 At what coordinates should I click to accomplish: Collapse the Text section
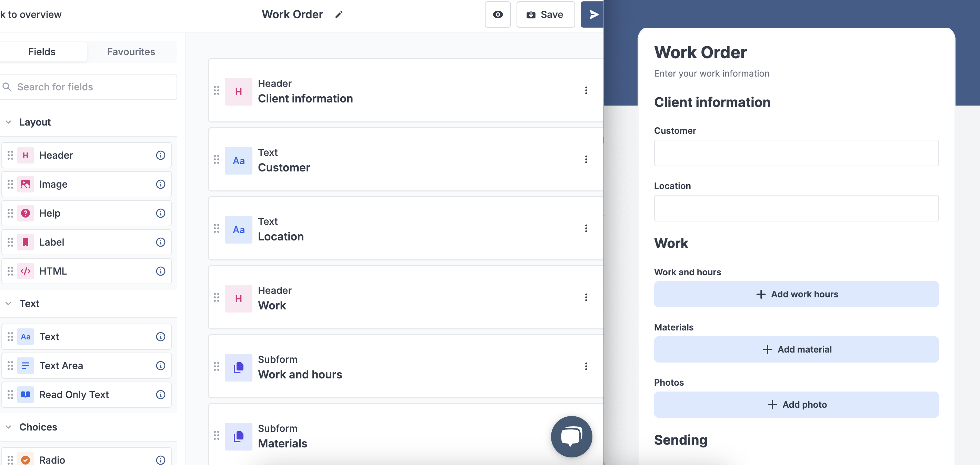click(x=8, y=304)
